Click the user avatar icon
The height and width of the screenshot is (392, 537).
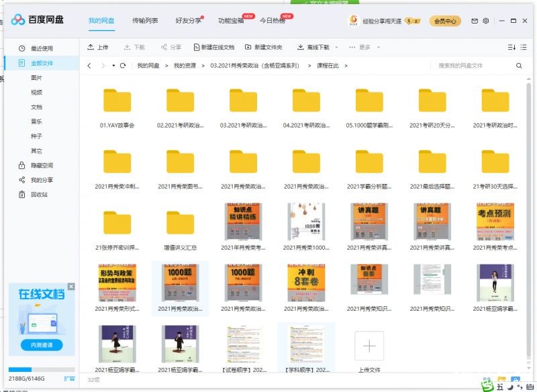pyautogui.click(x=354, y=21)
